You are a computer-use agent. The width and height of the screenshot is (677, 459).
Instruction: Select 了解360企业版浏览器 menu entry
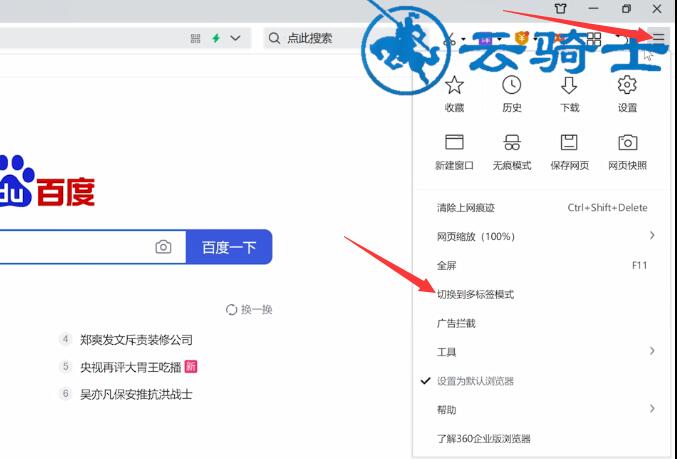[x=542, y=439]
